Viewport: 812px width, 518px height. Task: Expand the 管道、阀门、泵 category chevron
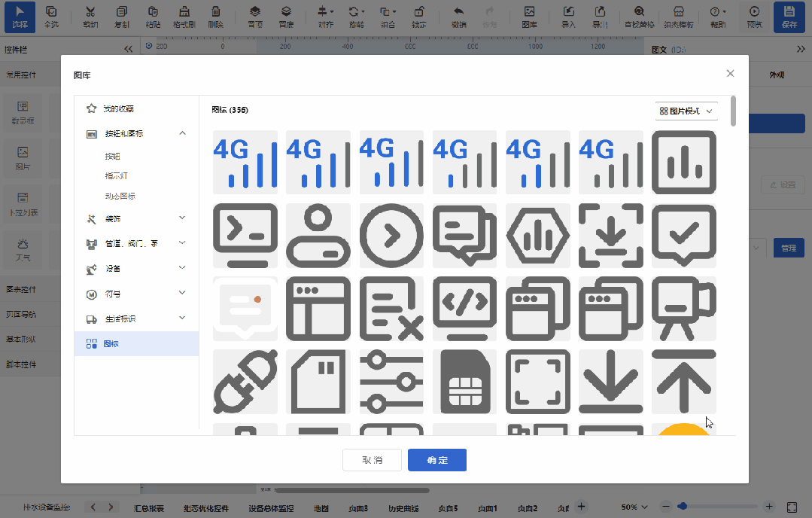[182, 242]
